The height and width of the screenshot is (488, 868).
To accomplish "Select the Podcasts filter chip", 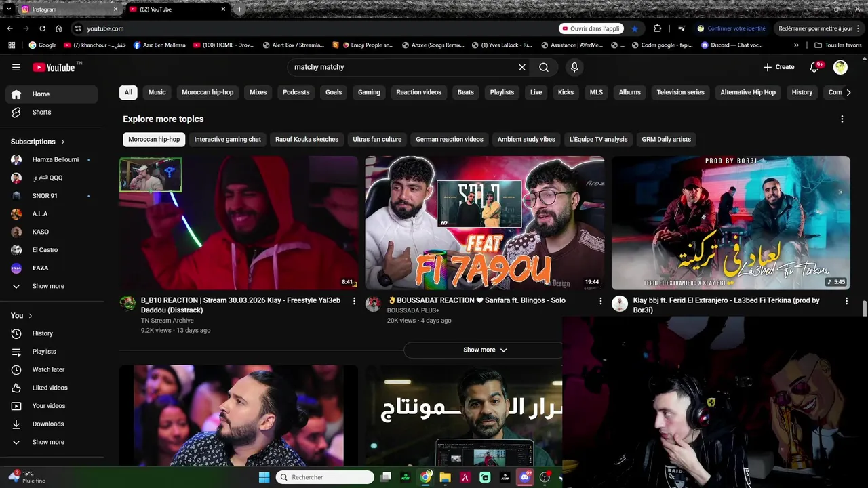I will [296, 92].
